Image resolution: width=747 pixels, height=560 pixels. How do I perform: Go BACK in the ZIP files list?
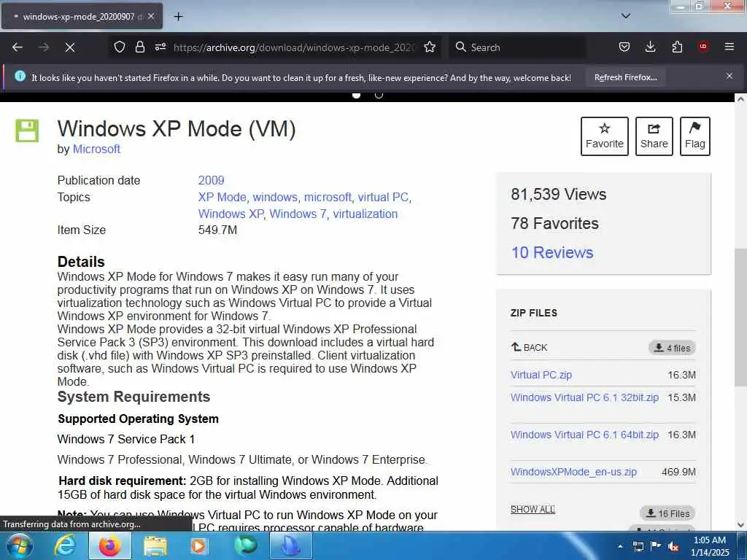(530, 347)
